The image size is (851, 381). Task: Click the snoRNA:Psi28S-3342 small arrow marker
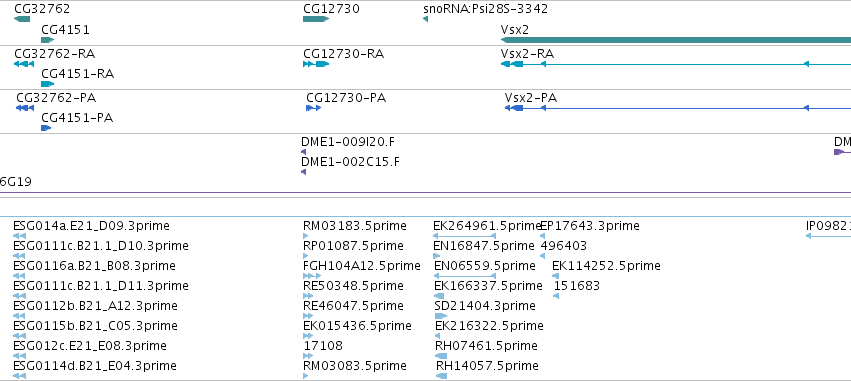(x=425, y=20)
